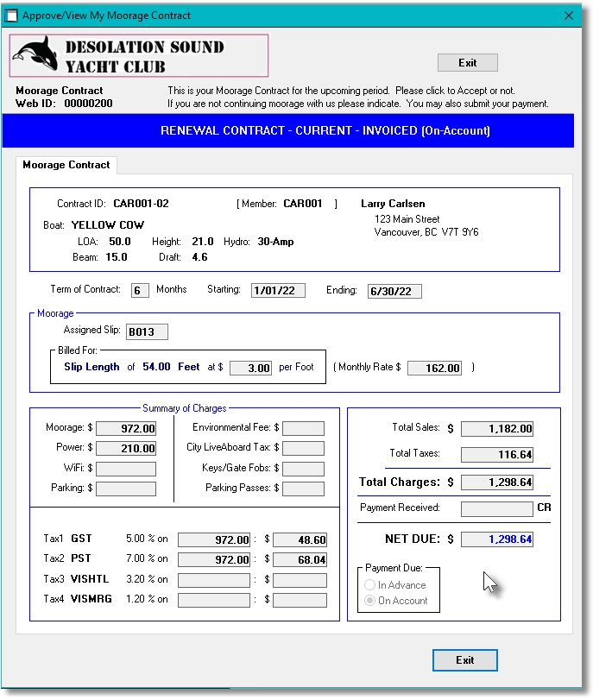Screen dimensions: 593x700
Task: Click the Moorage charge field 972.00
Action: (126, 429)
